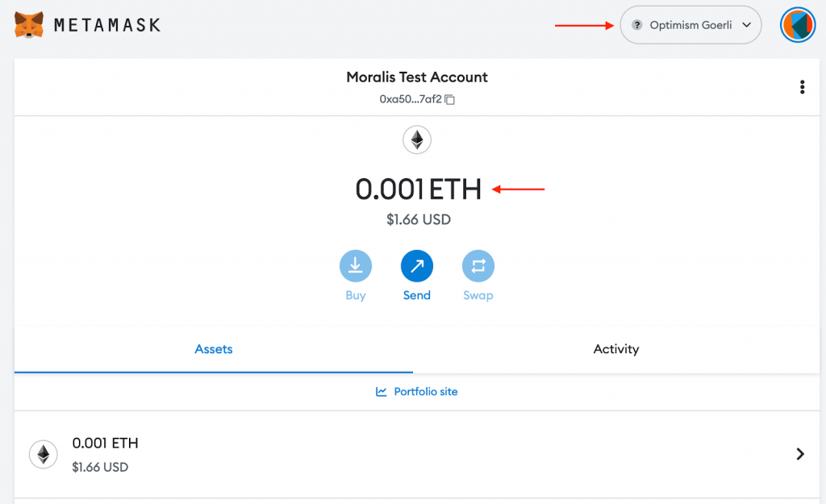Click the Buy label

coord(356,295)
